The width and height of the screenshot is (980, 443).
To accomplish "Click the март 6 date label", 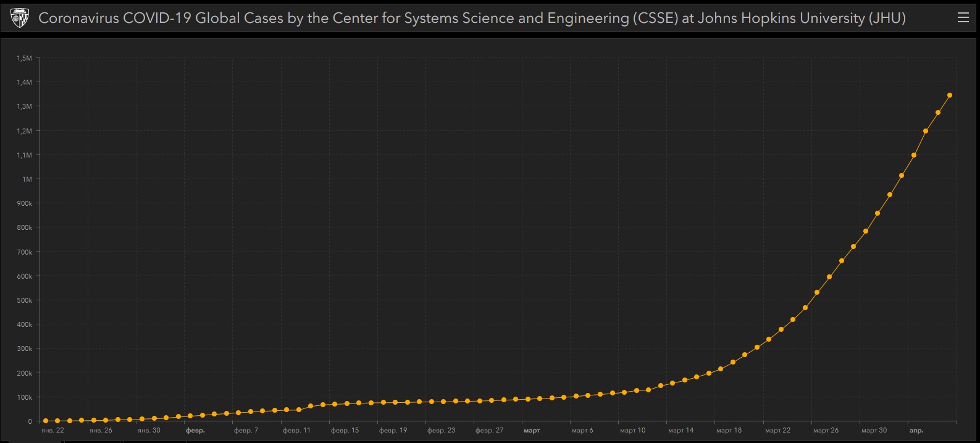I will (x=582, y=430).
